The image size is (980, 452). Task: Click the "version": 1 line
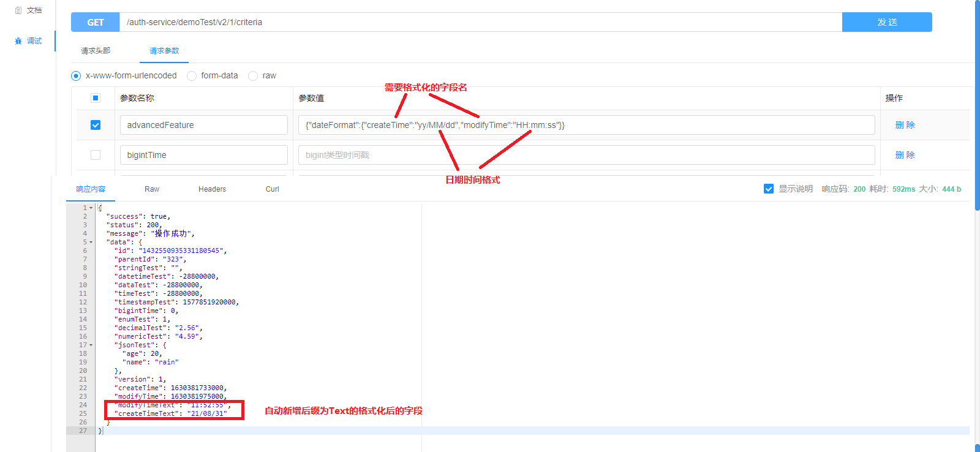point(140,379)
